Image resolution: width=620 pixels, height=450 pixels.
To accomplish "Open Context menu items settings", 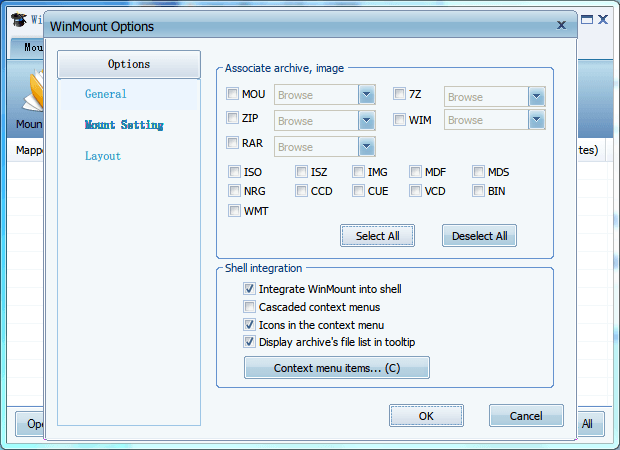I will point(336,368).
